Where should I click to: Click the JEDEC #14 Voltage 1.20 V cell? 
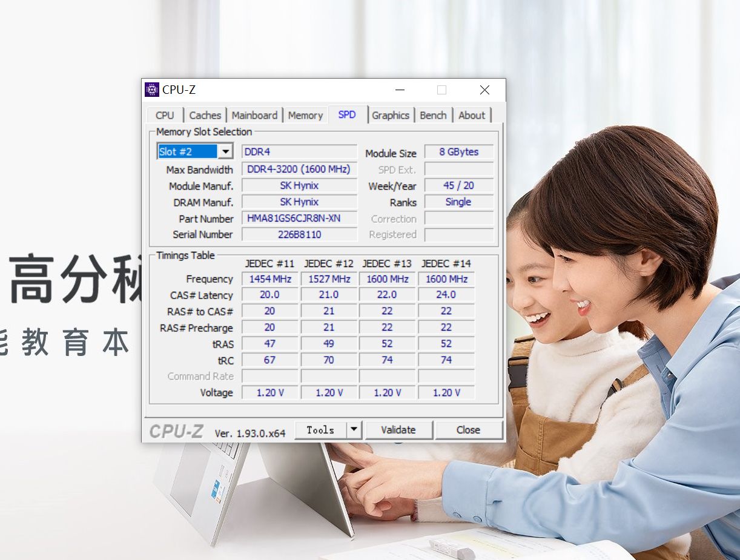(x=446, y=393)
